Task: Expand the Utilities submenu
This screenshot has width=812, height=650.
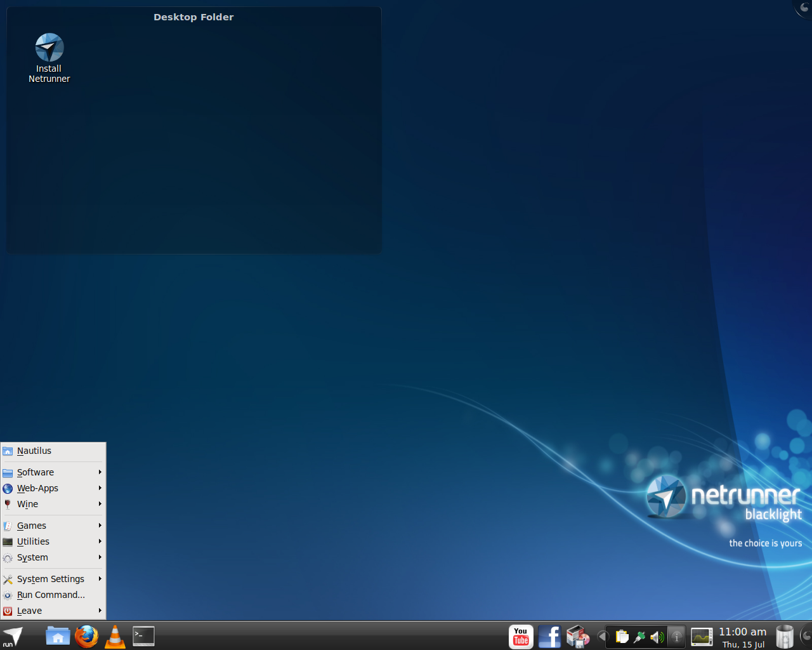Action: click(53, 542)
